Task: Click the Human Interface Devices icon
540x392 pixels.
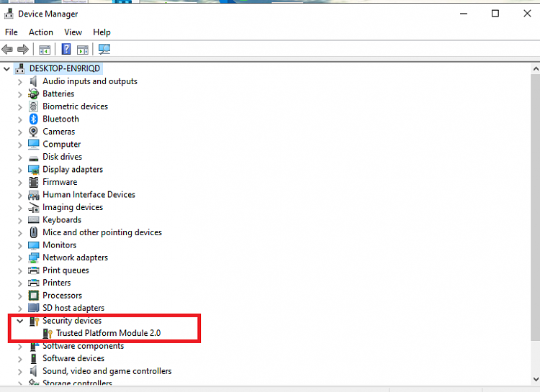Action: [x=33, y=195]
